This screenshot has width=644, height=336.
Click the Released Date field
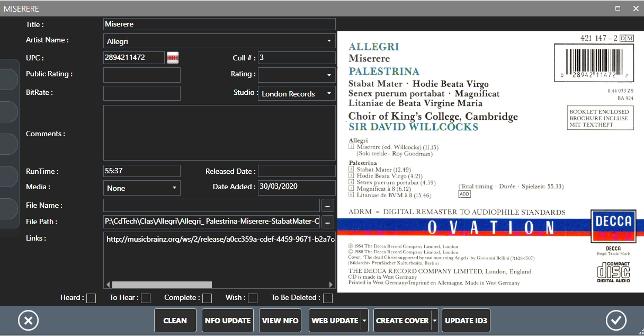pos(297,171)
